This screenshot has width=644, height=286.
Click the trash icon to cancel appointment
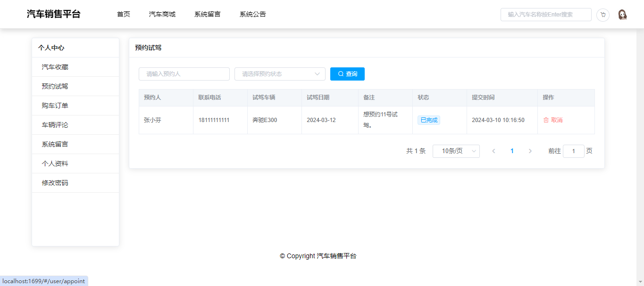pyautogui.click(x=546, y=120)
